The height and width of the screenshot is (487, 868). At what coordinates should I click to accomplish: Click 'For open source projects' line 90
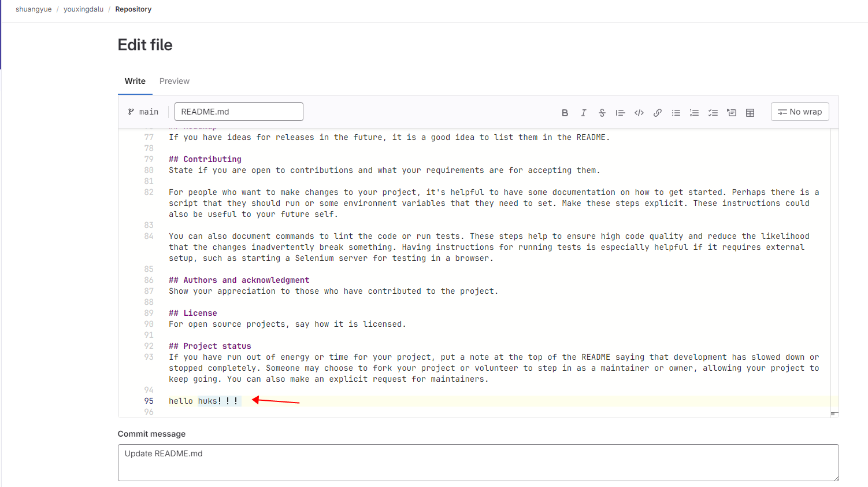click(x=287, y=324)
